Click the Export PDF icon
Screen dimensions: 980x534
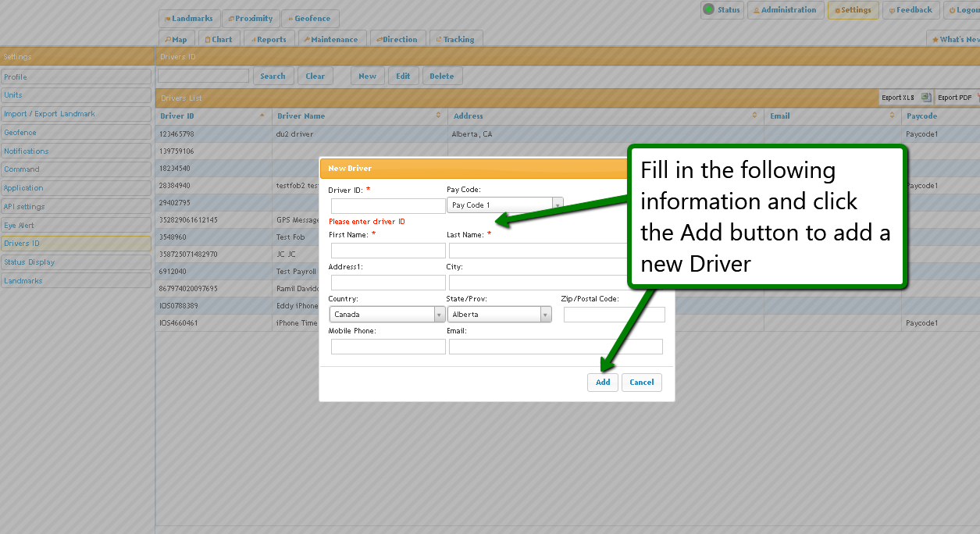(977, 98)
